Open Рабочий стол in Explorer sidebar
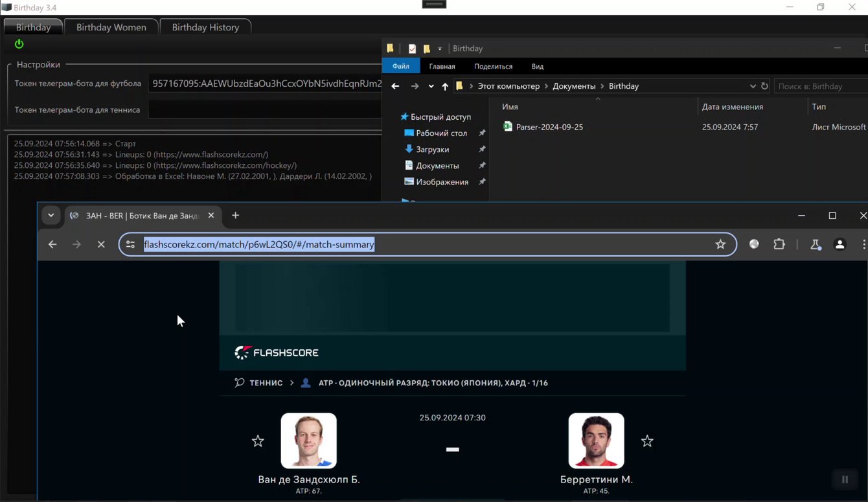Image resolution: width=868 pixels, height=502 pixels. tap(435, 133)
